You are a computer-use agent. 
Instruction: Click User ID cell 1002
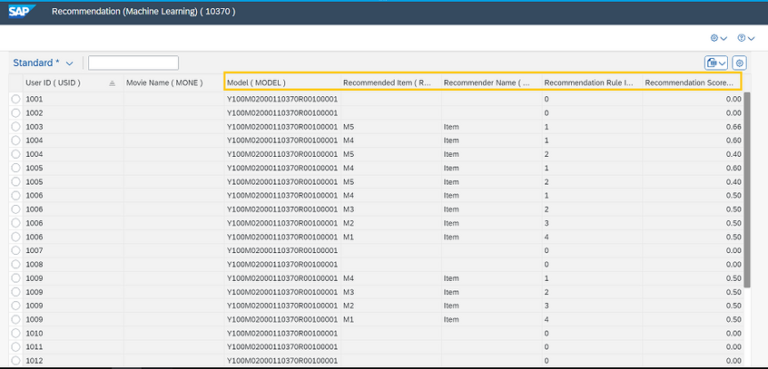pyautogui.click(x=34, y=113)
